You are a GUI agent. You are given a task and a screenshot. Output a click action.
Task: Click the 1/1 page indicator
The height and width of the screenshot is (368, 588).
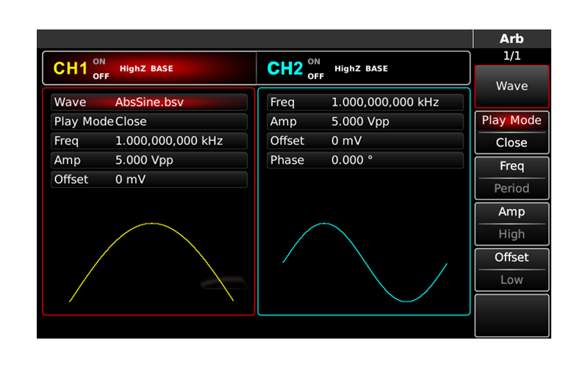pyautogui.click(x=512, y=56)
